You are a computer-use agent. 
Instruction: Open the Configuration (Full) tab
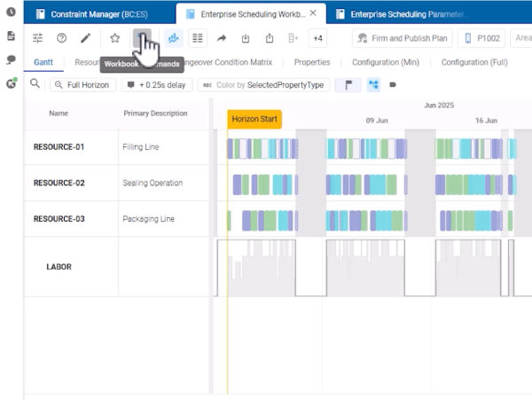474,62
